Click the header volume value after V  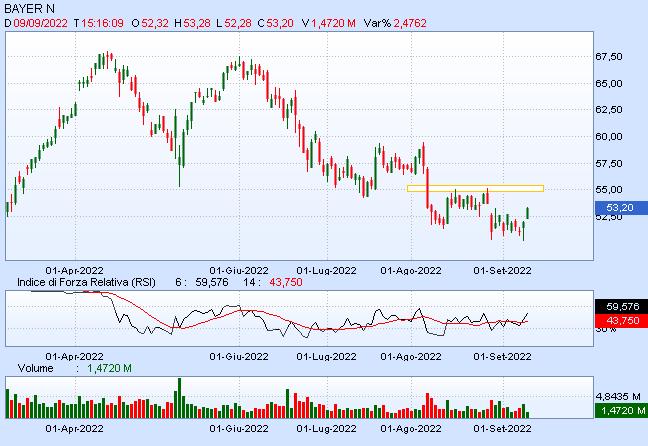[x=333, y=23]
